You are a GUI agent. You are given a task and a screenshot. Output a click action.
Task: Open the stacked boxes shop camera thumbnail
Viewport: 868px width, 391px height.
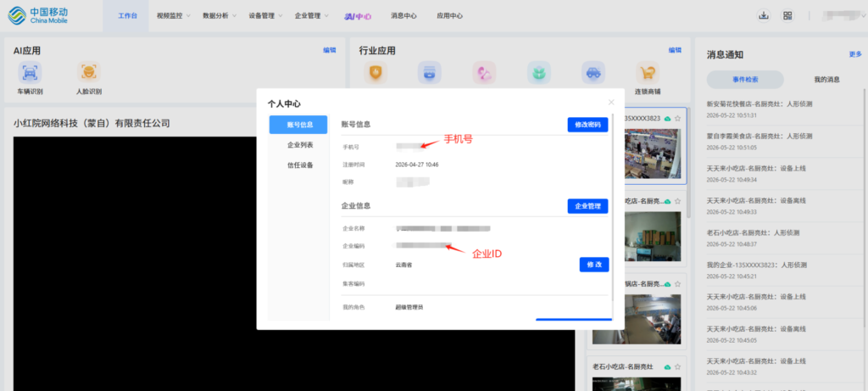(652, 237)
